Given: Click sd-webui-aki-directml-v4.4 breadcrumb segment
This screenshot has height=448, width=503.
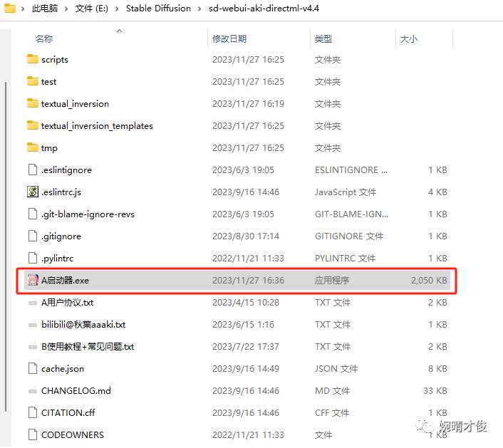Looking at the screenshot, I should click(264, 9).
